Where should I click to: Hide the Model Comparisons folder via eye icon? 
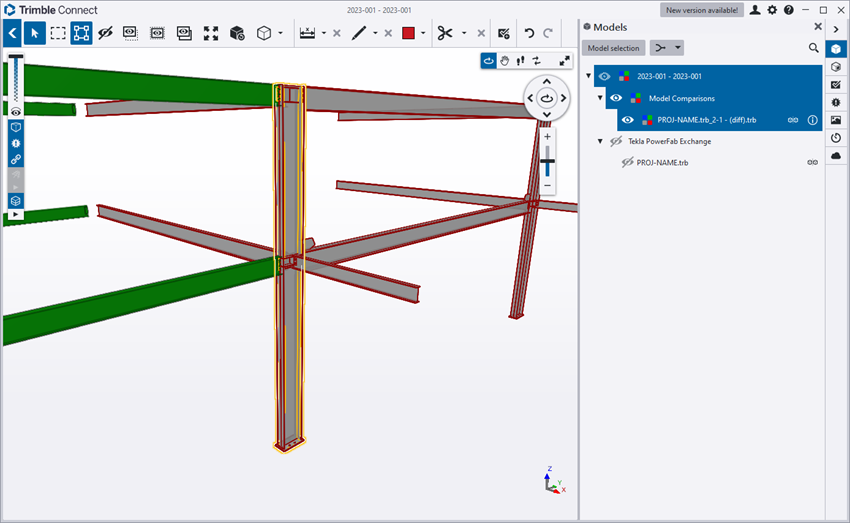tap(616, 98)
